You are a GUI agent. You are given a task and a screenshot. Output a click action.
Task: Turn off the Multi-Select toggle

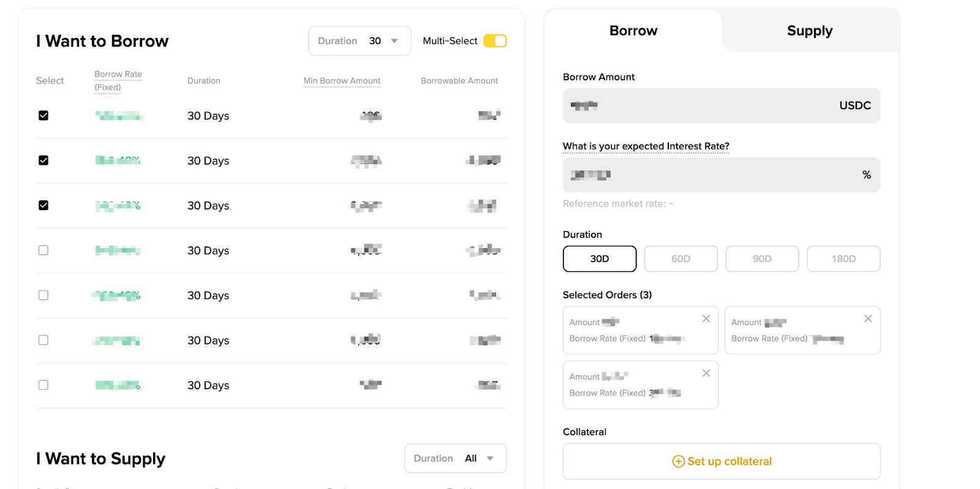495,41
